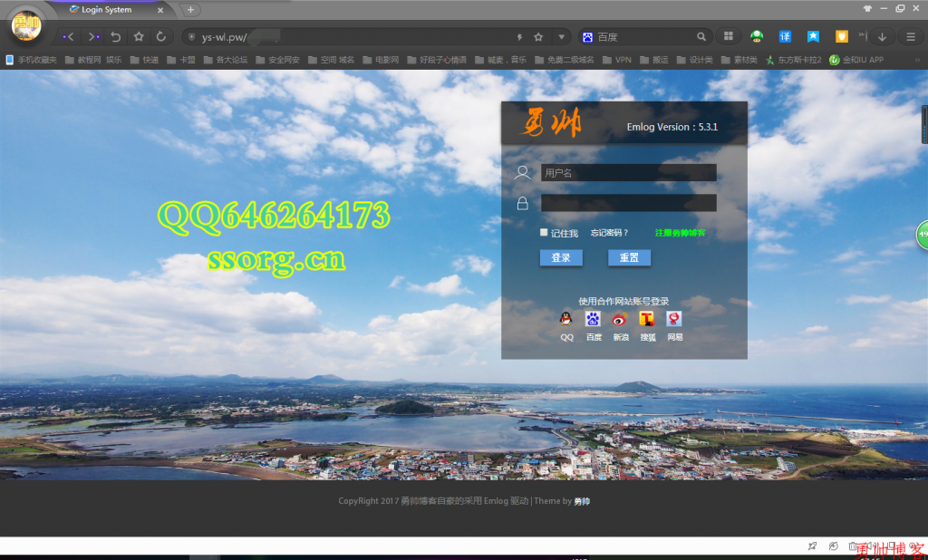Tick the 记住我 remember-me checkbox
The height and width of the screenshot is (560, 928).
point(544,233)
